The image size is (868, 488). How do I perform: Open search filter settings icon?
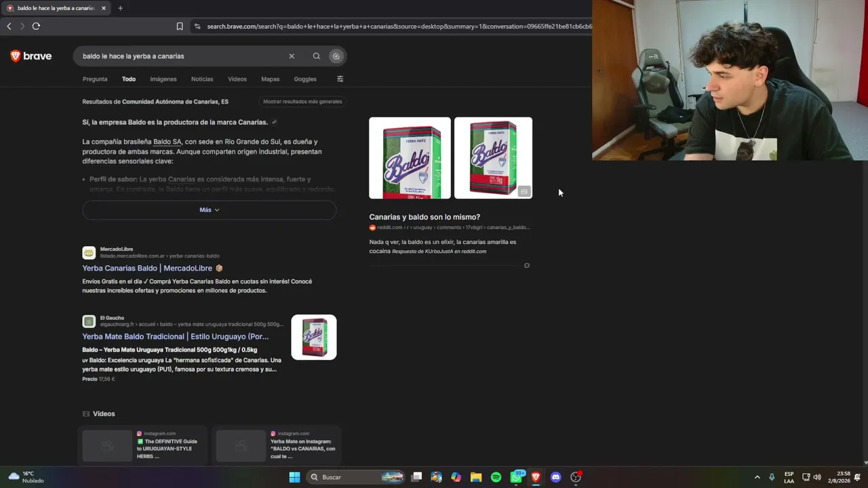click(340, 79)
